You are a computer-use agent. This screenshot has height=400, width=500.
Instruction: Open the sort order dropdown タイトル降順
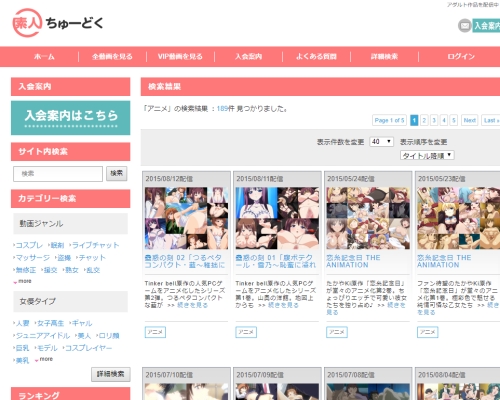(427, 155)
